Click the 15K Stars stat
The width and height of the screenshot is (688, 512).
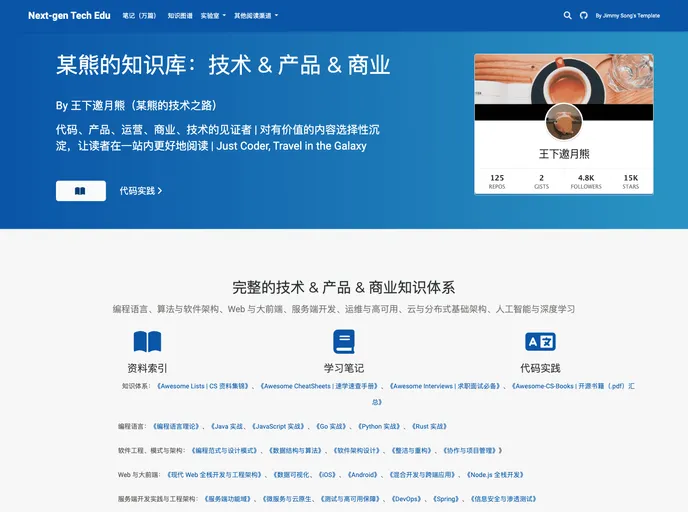(630, 181)
